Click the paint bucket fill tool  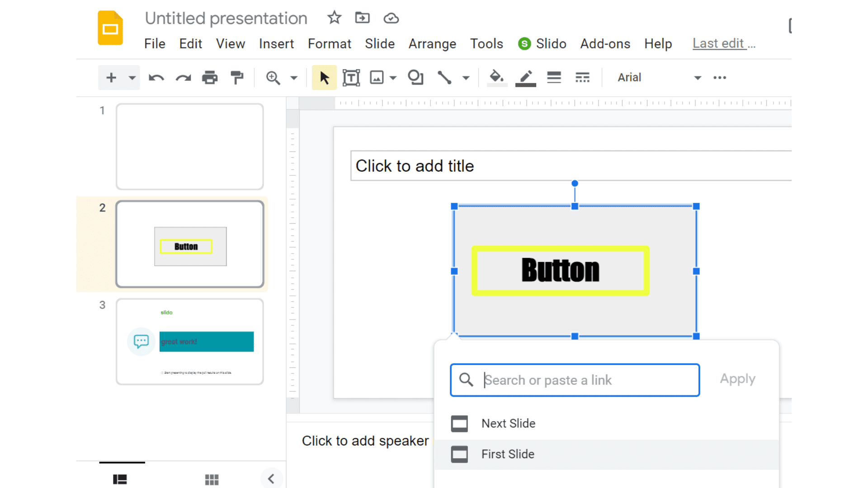tap(496, 77)
